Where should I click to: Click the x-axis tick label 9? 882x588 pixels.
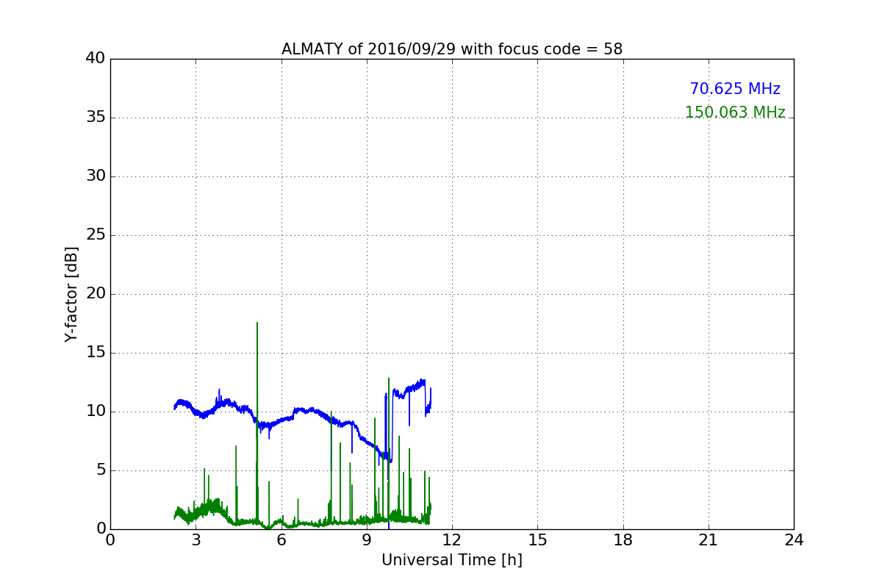point(367,540)
